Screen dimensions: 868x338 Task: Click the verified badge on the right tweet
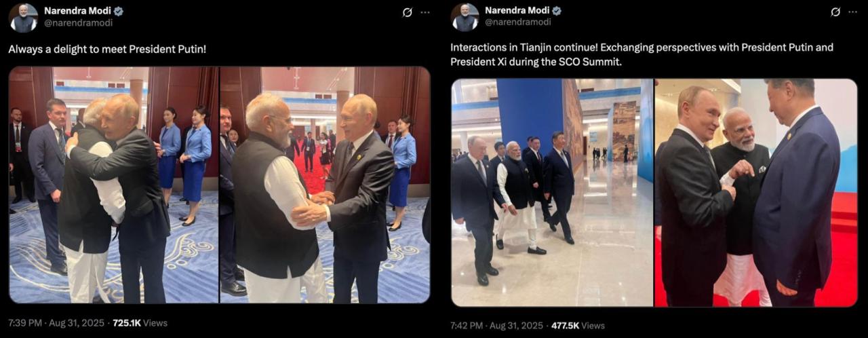click(x=557, y=11)
